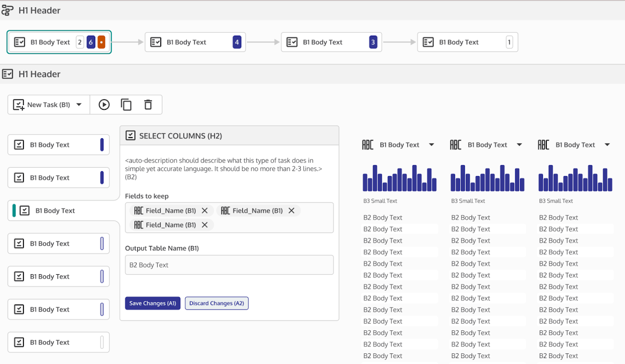This screenshot has height=364, width=625.
Task: Click the checklist icon in the node with badge 1
Action: [x=428, y=42]
